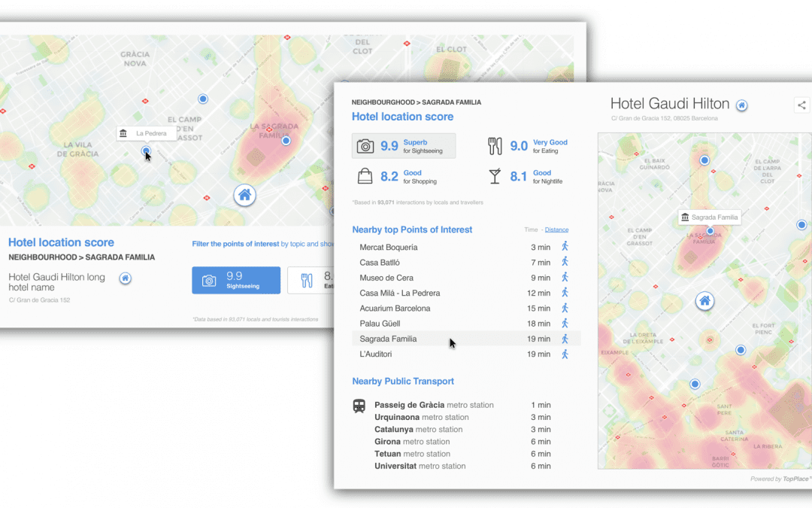Switch sorting to Time
Screen dimensions: 812x508
pos(531,230)
